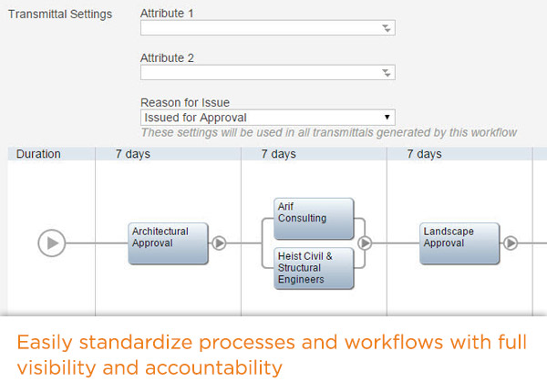The width and height of the screenshot is (547, 392).
Task: Select the Architectural Approval workflow step
Action: [x=168, y=243]
